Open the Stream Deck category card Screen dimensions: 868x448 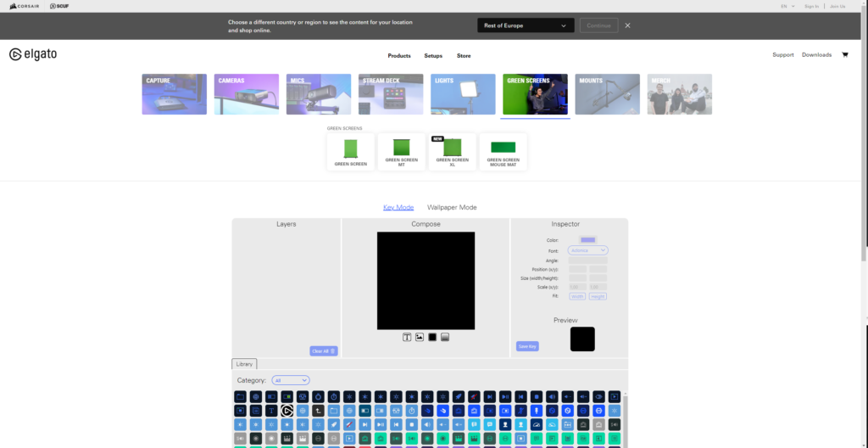click(391, 94)
